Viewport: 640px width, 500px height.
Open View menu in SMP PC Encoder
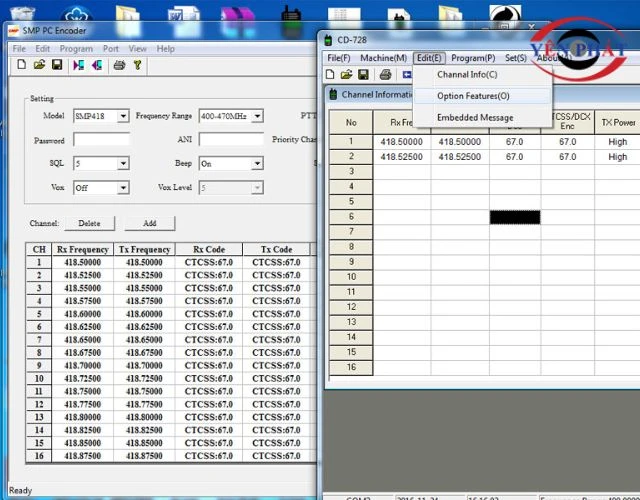point(138,49)
